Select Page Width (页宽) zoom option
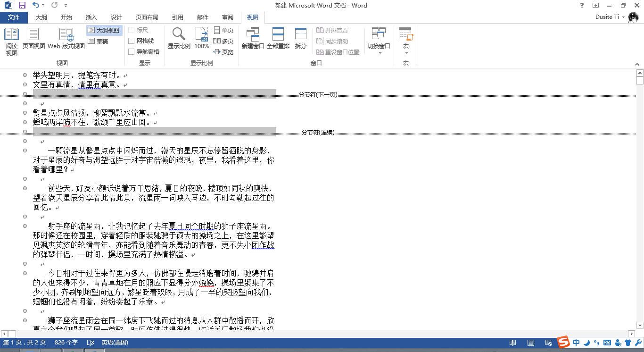 (x=223, y=52)
